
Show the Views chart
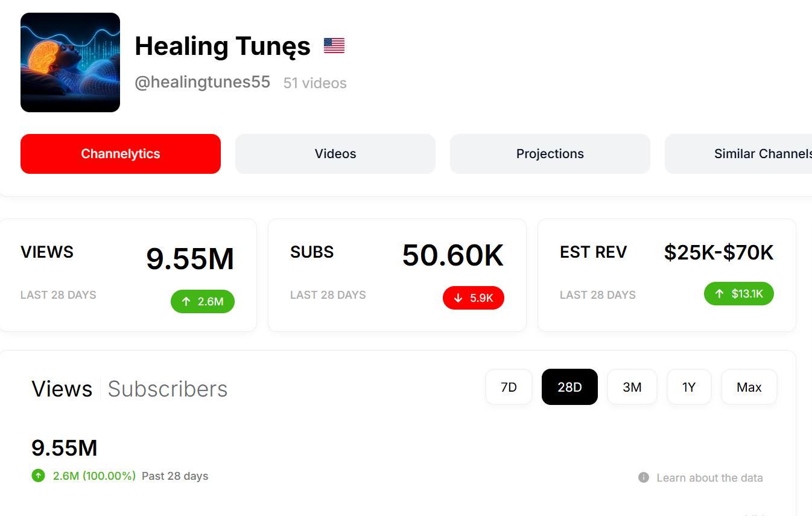pos(62,389)
